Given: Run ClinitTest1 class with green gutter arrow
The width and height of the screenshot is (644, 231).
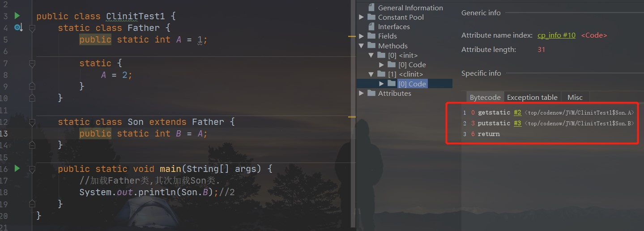Looking at the screenshot, I should click(17, 16).
